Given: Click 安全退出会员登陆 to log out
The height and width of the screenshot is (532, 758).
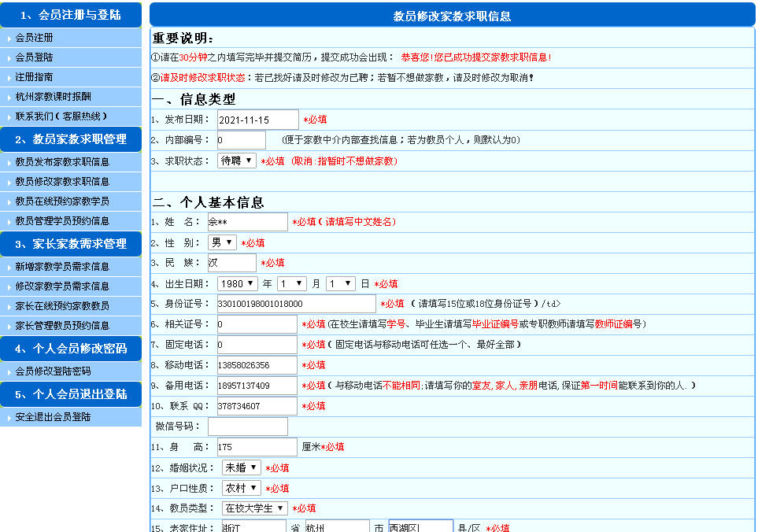Looking at the screenshot, I should pyautogui.click(x=53, y=417).
